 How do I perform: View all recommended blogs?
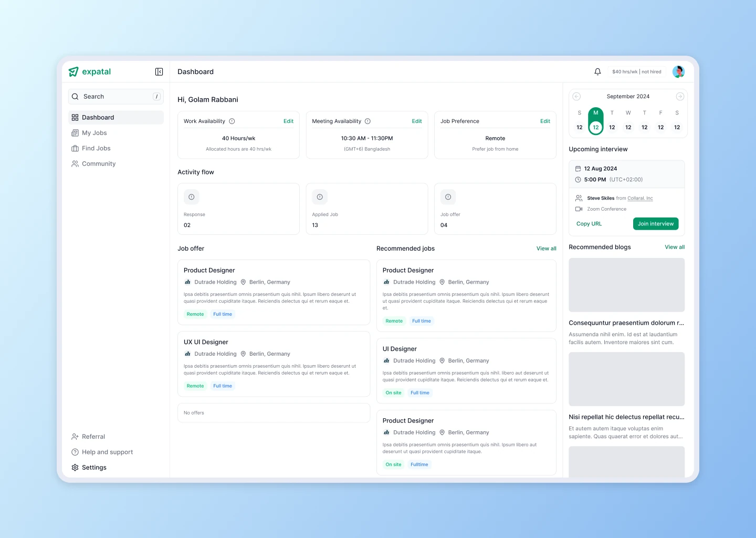(675, 247)
